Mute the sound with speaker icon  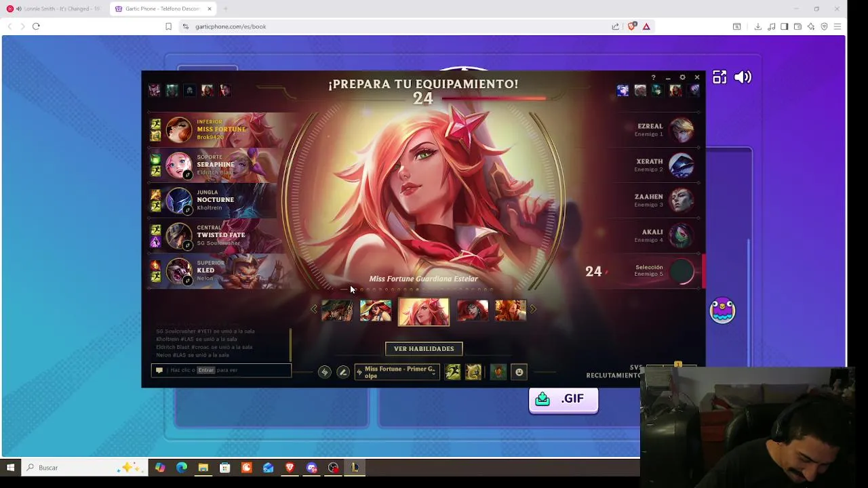pyautogui.click(x=743, y=77)
